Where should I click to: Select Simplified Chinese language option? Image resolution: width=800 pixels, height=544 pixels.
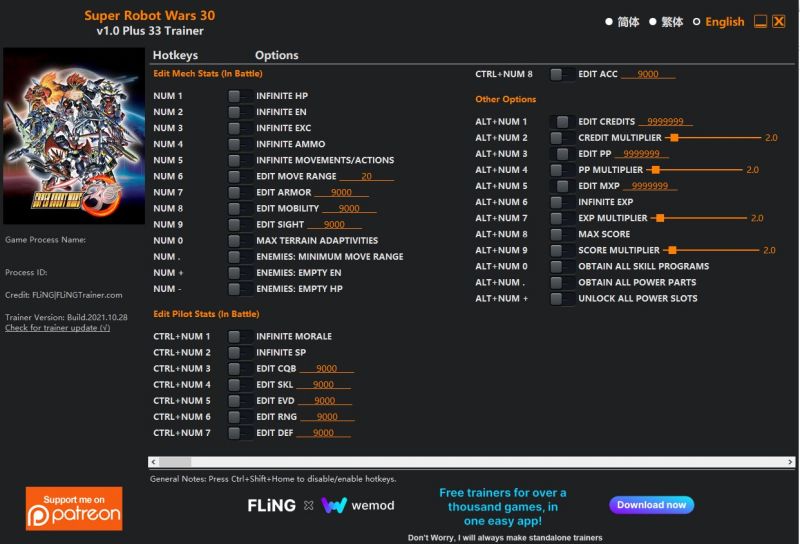pyautogui.click(x=622, y=22)
